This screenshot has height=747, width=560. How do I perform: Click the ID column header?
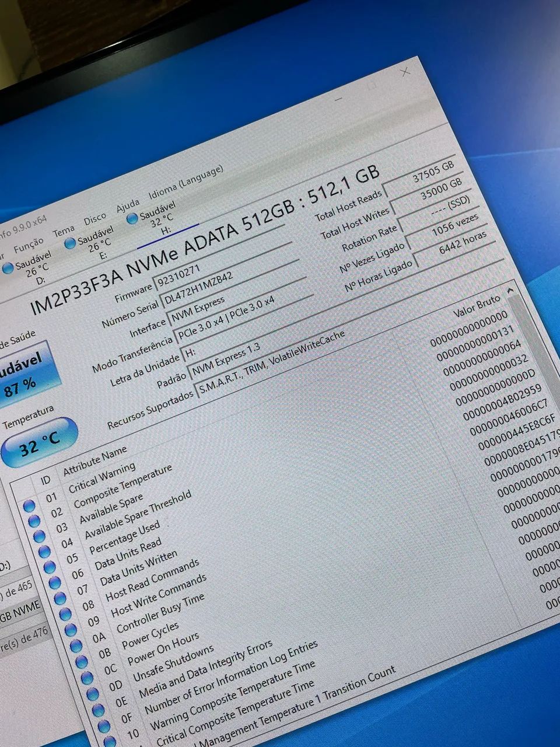tap(45, 481)
